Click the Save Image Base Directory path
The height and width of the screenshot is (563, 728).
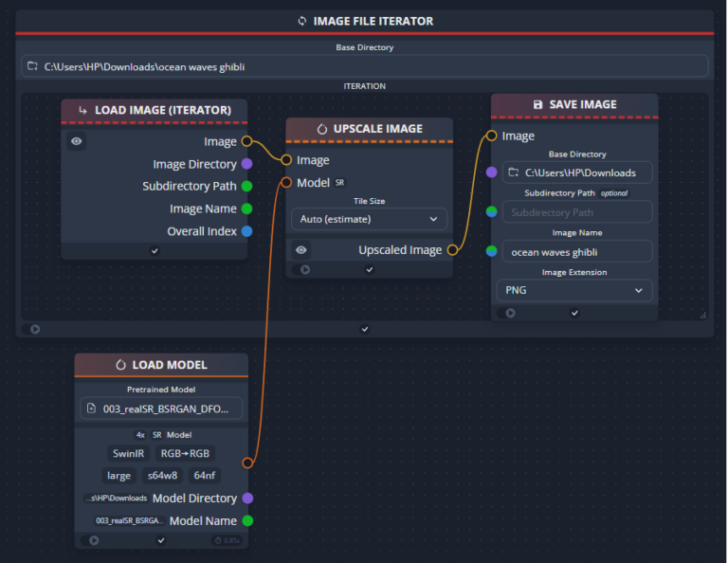pyautogui.click(x=577, y=173)
